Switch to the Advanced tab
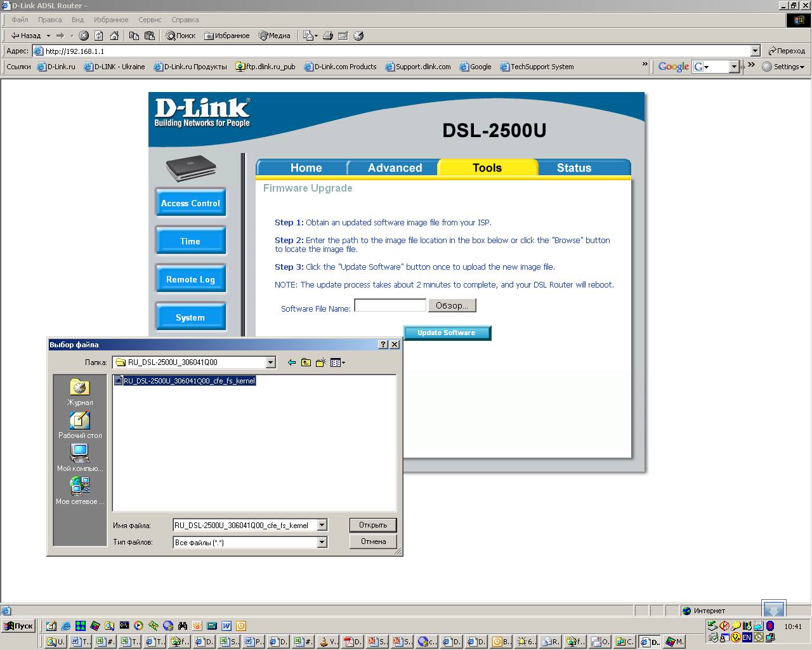 point(395,168)
